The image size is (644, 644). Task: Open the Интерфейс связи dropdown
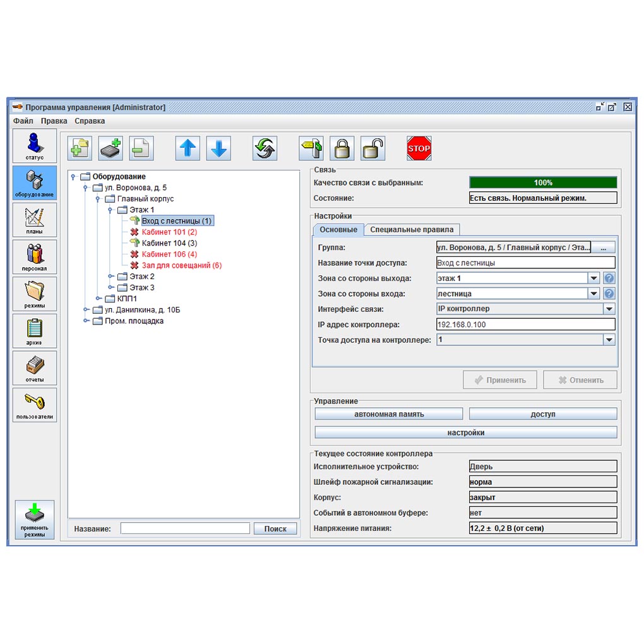[x=609, y=309]
